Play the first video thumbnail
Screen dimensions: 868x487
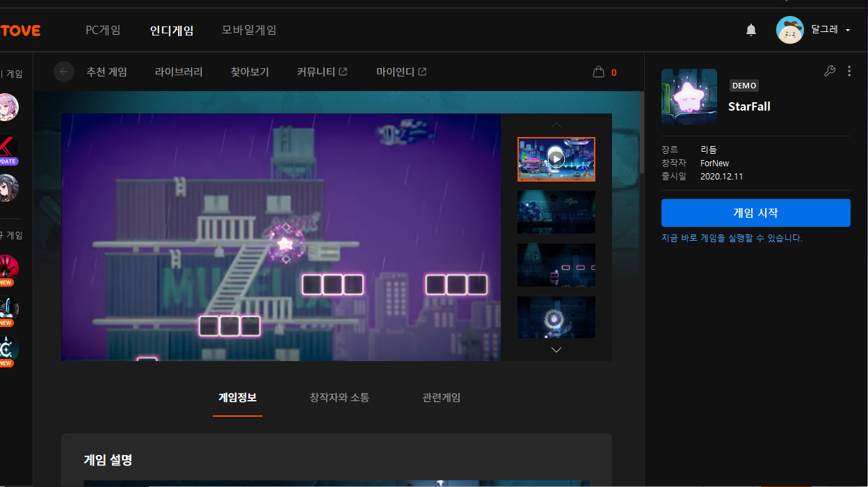point(556,159)
